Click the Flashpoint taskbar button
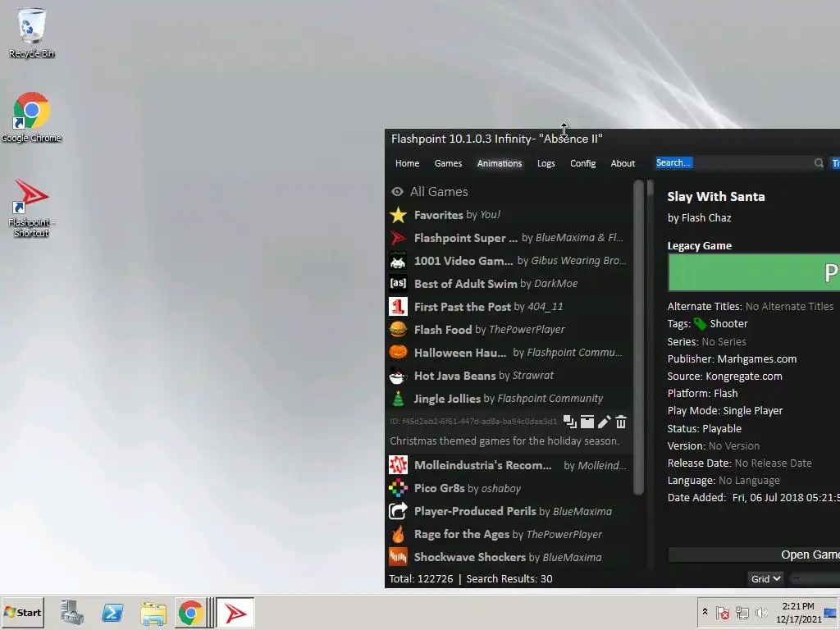 [x=235, y=612]
